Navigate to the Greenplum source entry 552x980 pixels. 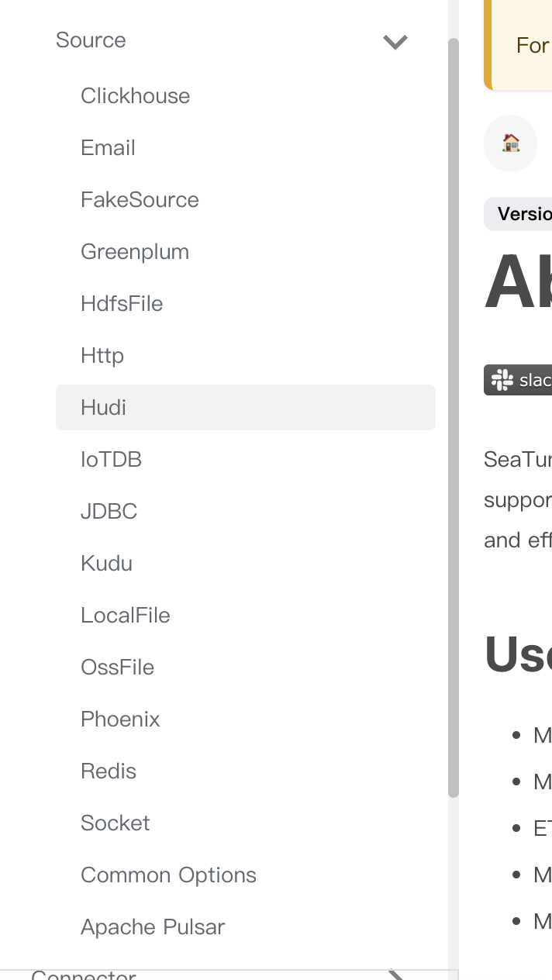pyautogui.click(x=135, y=251)
